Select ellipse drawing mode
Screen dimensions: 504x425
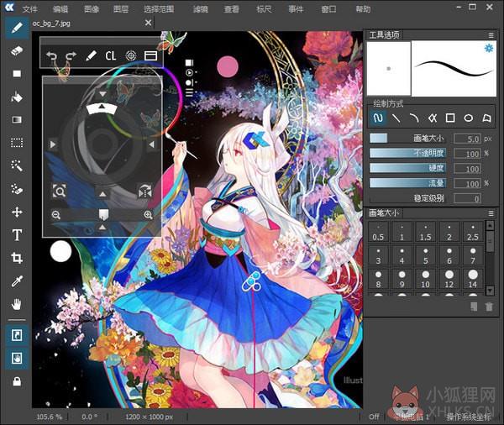point(469,118)
